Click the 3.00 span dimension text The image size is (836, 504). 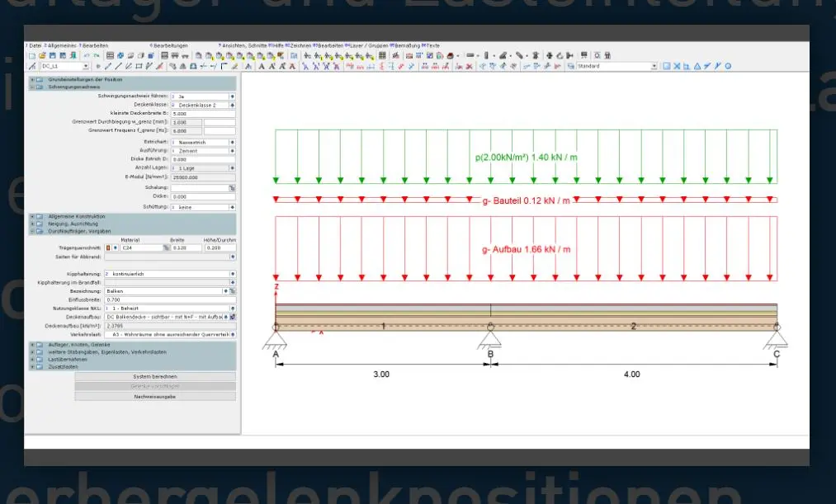tap(381, 374)
